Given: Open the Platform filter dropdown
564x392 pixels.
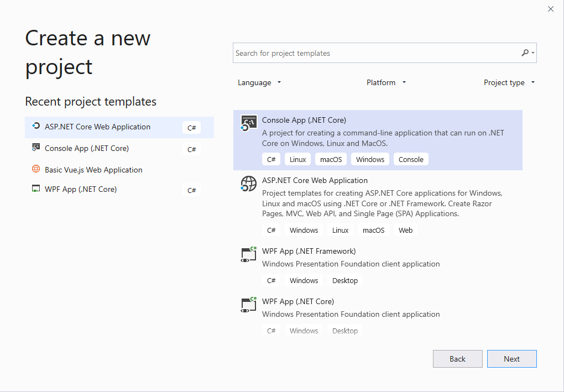Looking at the screenshot, I should pyautogui.click(x=387, y=83).
